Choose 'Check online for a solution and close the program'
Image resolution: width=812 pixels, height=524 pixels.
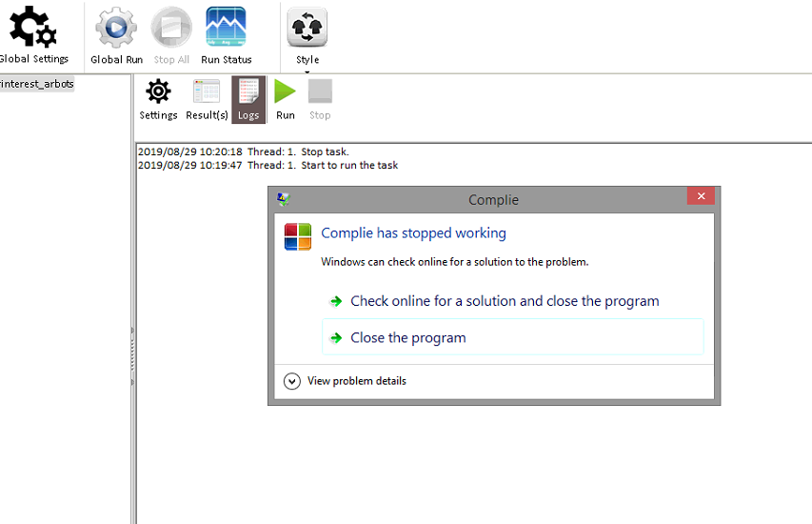pos(505,301)
